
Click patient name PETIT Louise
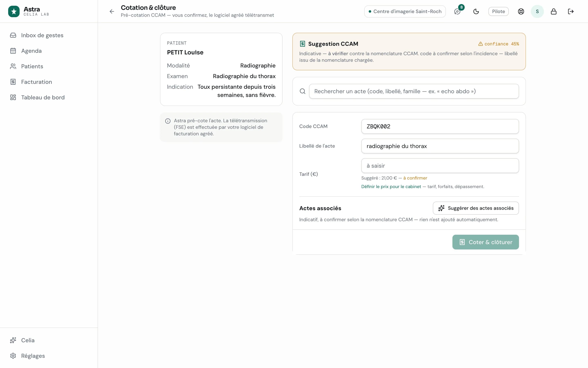(185, 52)
